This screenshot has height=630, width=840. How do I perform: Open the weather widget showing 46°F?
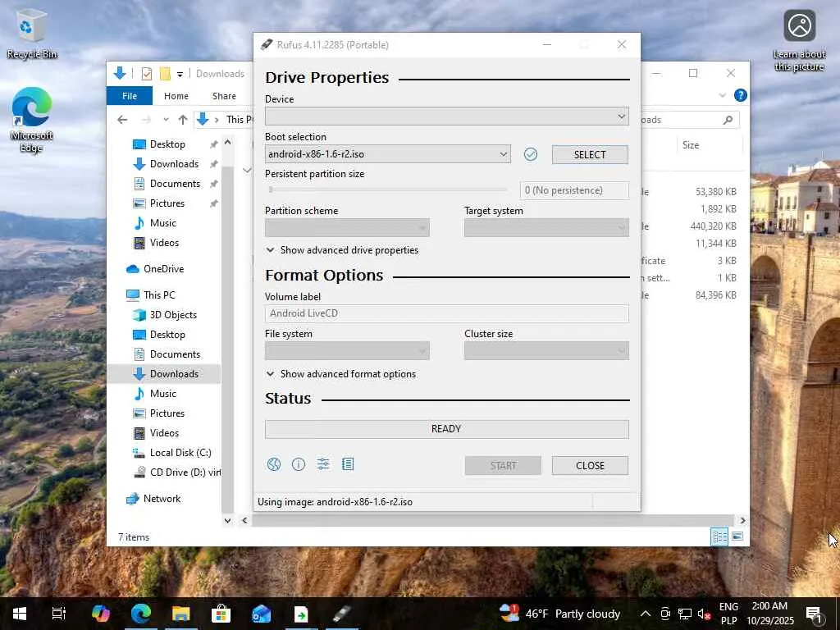[x=559, y=614]
